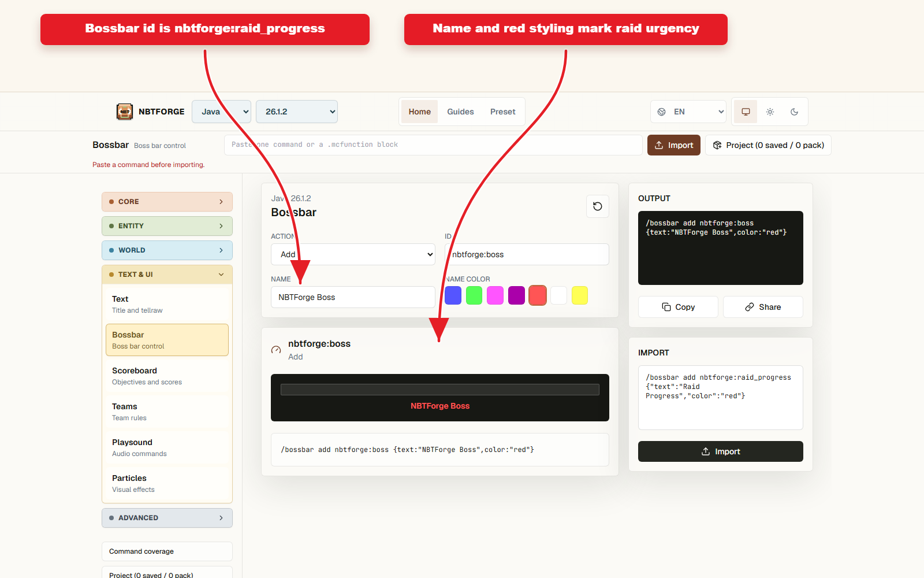This screenshot has height=578, width=924.
Task: Open the Java edition dropdown
Action: click(x=221, y=112)
